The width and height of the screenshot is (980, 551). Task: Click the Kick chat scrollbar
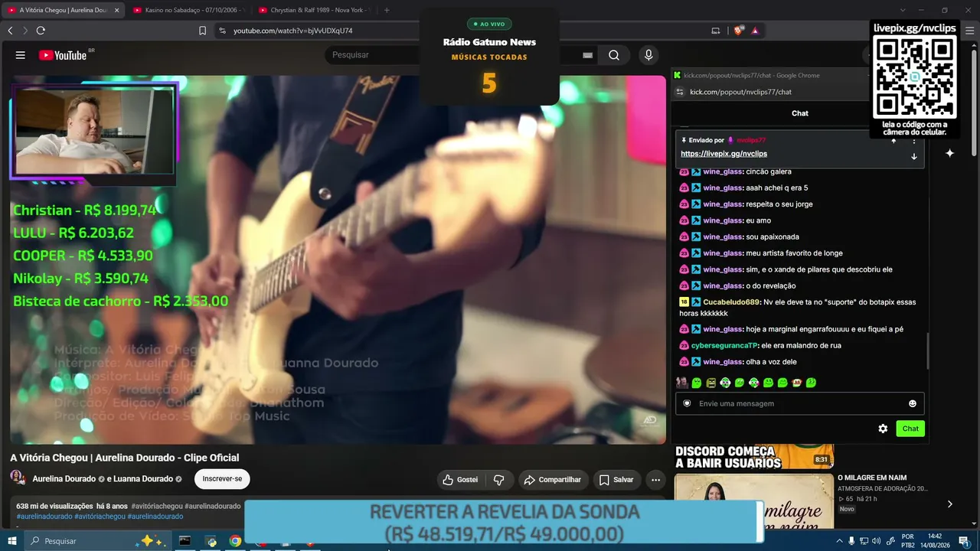click(x=927, y=350)
